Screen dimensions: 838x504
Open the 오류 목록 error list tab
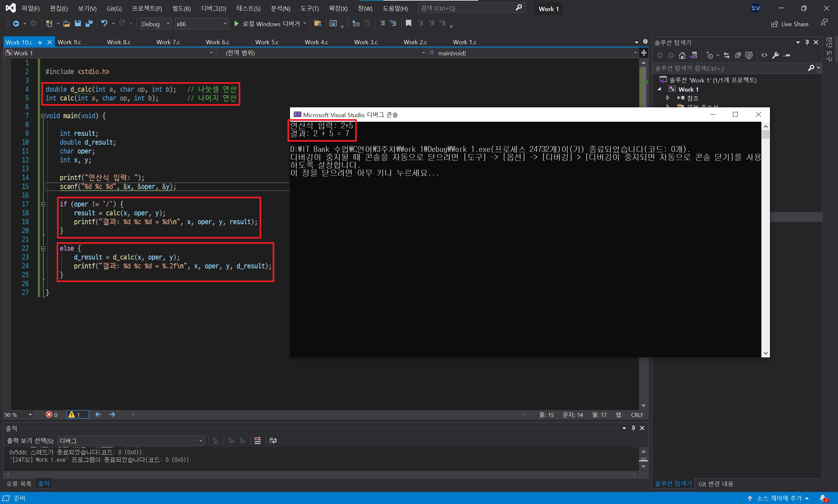click(x=19, y=483)
